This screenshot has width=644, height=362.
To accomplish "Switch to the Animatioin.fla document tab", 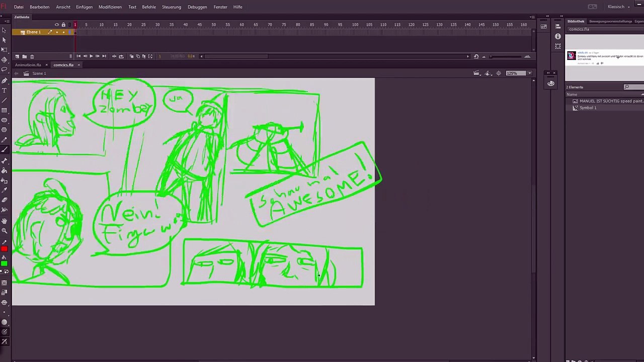I will click(x=28, y=65).
